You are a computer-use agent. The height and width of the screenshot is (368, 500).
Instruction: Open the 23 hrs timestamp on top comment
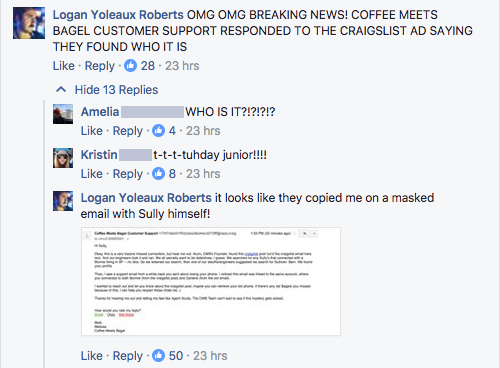[x=182, y=66]
